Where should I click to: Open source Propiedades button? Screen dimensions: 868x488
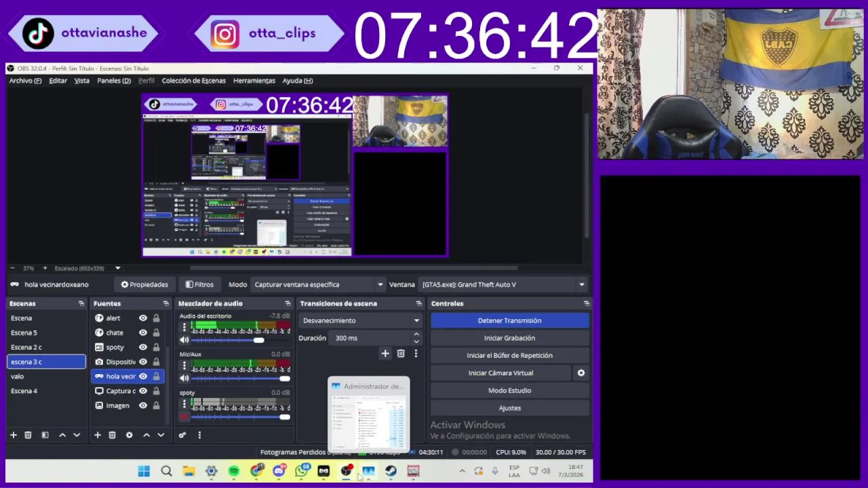click(x=144, y=285)
